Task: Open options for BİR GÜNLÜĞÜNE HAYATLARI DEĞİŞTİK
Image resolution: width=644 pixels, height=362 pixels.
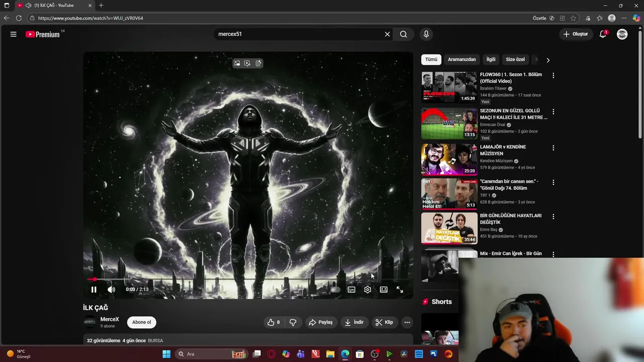Action: [553, 217]
